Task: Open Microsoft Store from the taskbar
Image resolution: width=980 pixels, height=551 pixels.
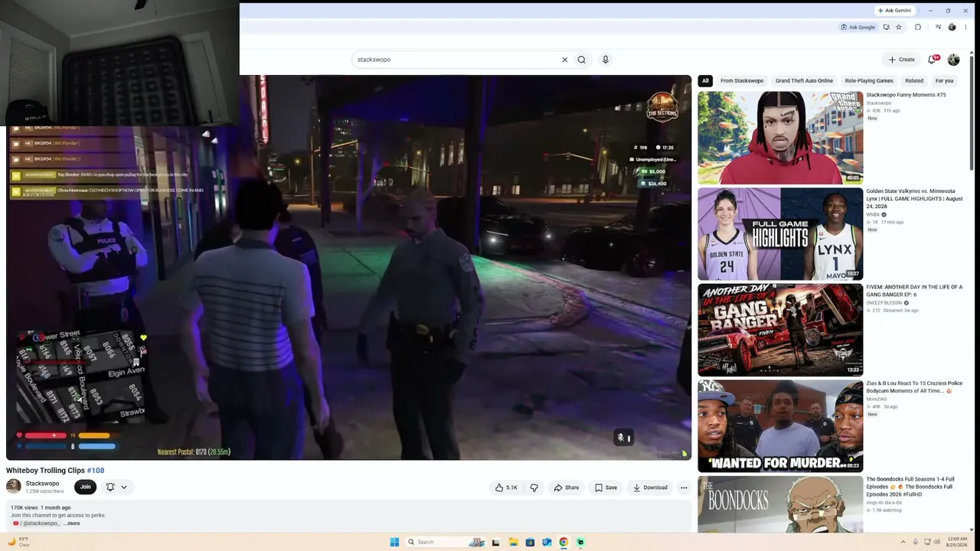Action: 530,542
